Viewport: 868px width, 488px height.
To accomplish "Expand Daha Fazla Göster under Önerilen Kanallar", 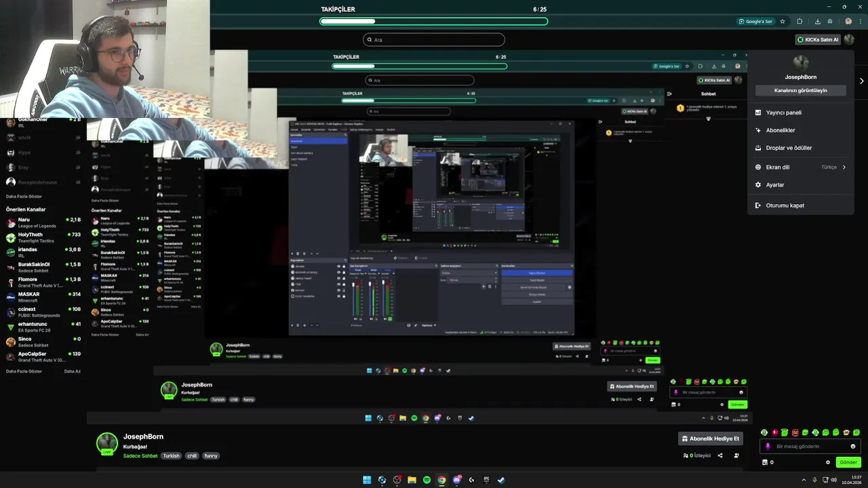I will point(24,371).
